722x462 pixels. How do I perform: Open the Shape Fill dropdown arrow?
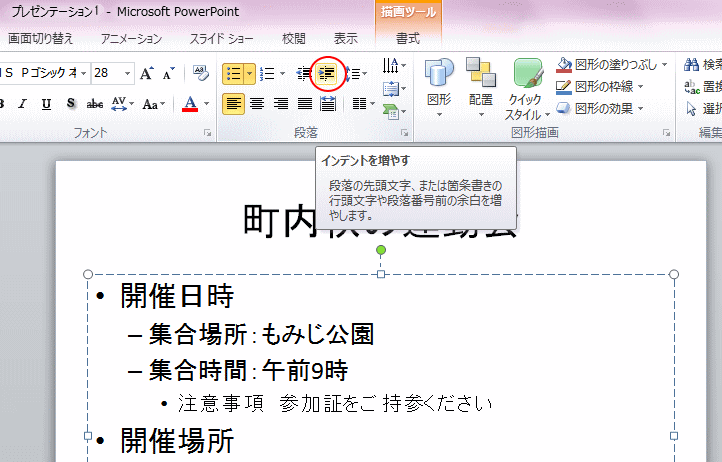click(664, 65)
